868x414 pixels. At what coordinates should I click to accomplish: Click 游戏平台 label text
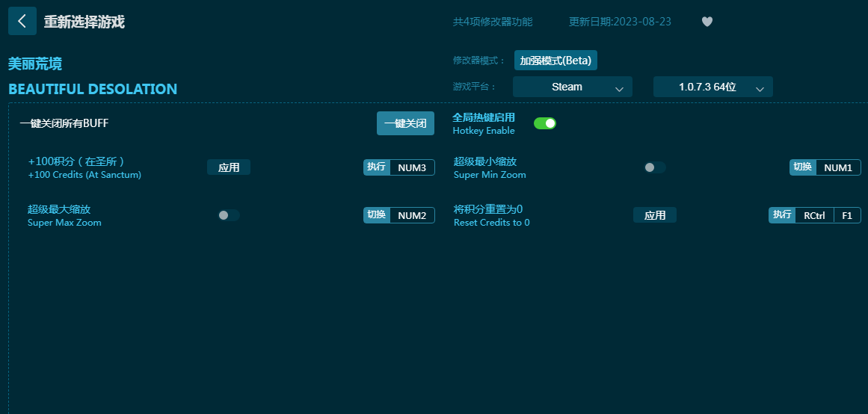pyautogui.click(x=475, y=87)
